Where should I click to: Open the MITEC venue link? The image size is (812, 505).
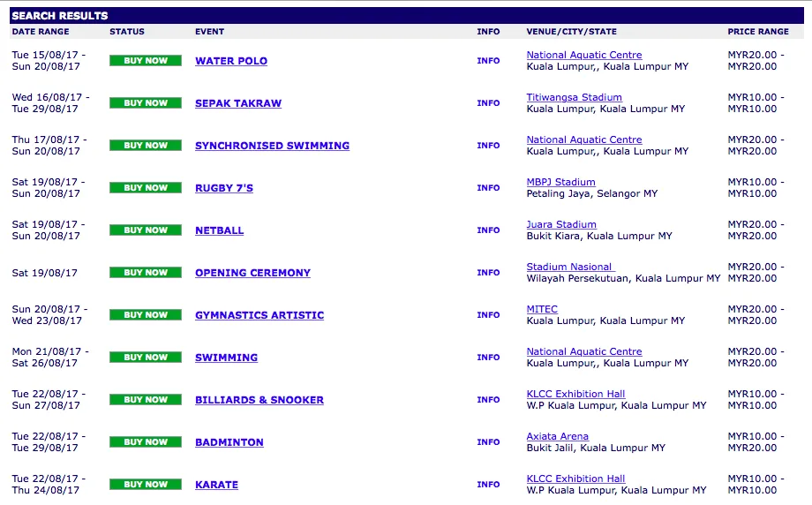[x=542, y=309]
